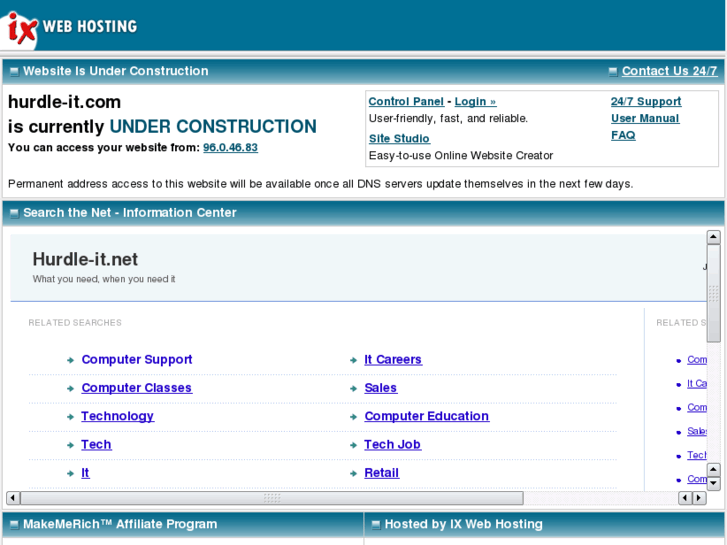Click arrow bullet beside Computer Support
This screenshot has height=545, width=727.
70,360
